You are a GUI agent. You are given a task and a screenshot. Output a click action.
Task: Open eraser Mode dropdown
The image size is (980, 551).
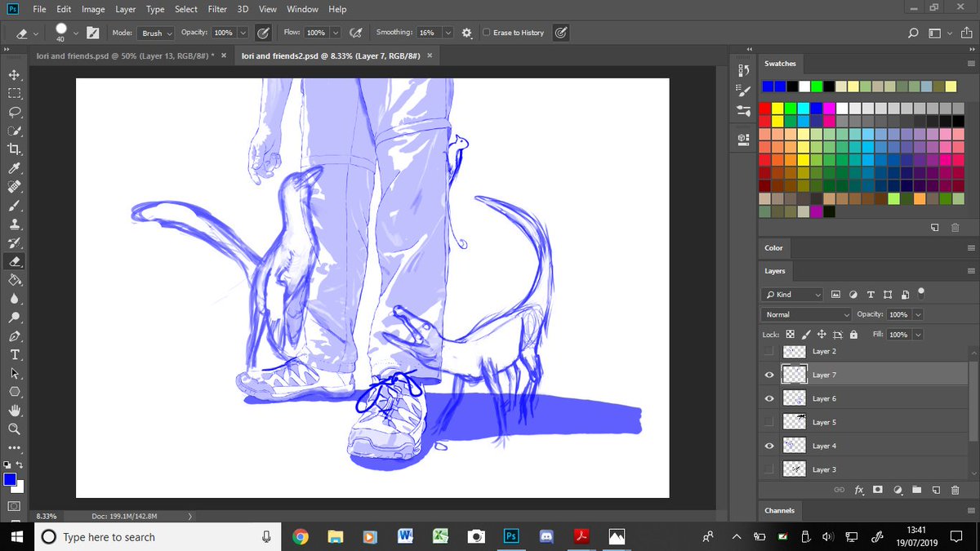click(155, 33)
